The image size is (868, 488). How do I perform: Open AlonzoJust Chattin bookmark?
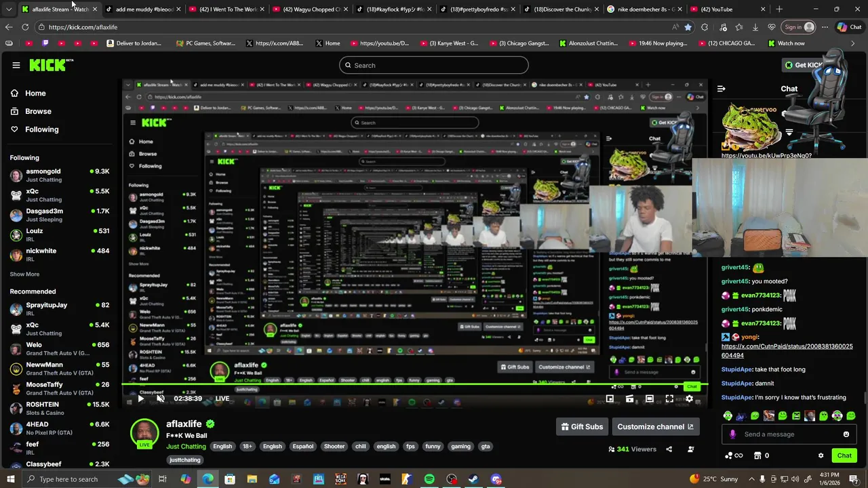589,43
